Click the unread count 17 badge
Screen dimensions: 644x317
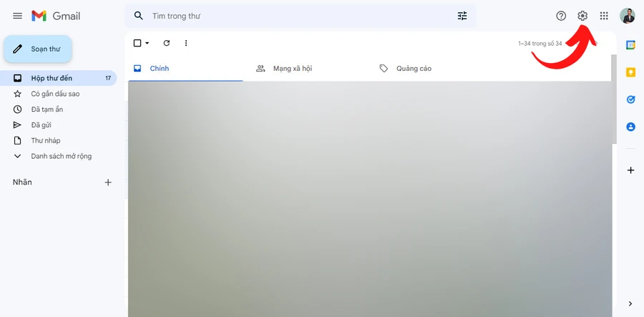pos(108,78)
